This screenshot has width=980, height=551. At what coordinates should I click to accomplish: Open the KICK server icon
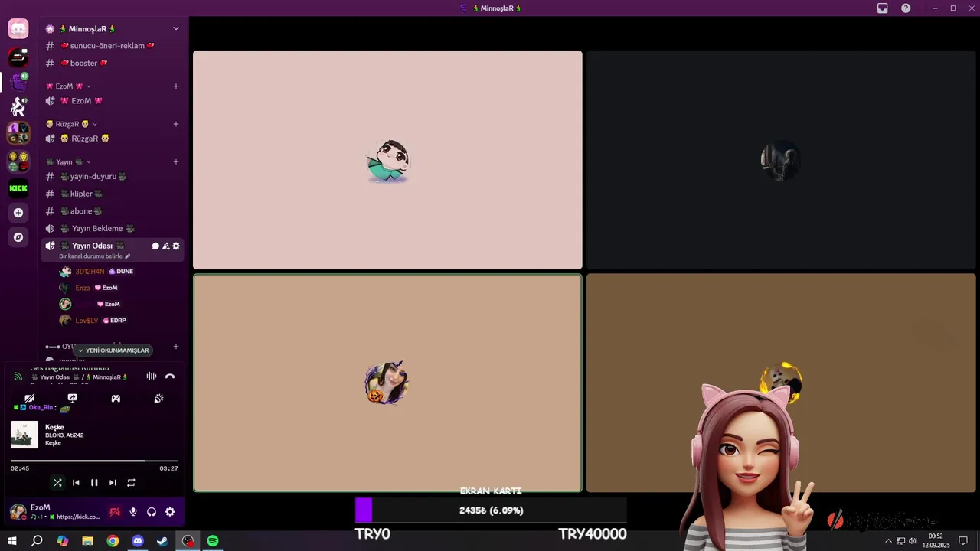point(18,188)
